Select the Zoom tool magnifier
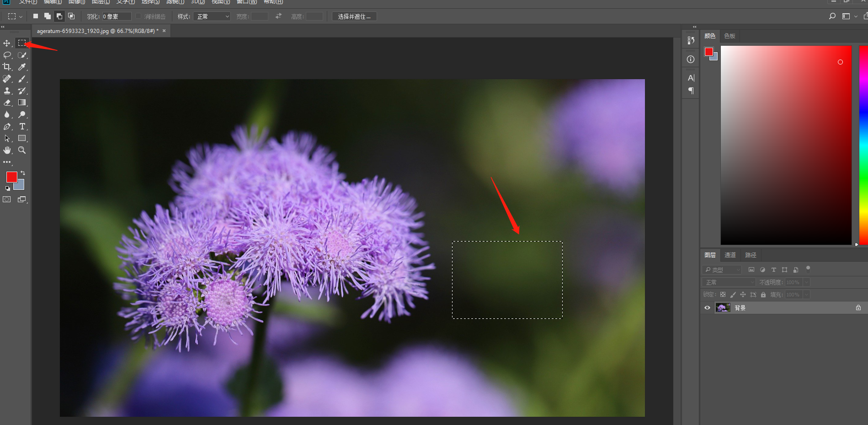Image resolution: width=868 pixels, height=425 pixels. 21,150
